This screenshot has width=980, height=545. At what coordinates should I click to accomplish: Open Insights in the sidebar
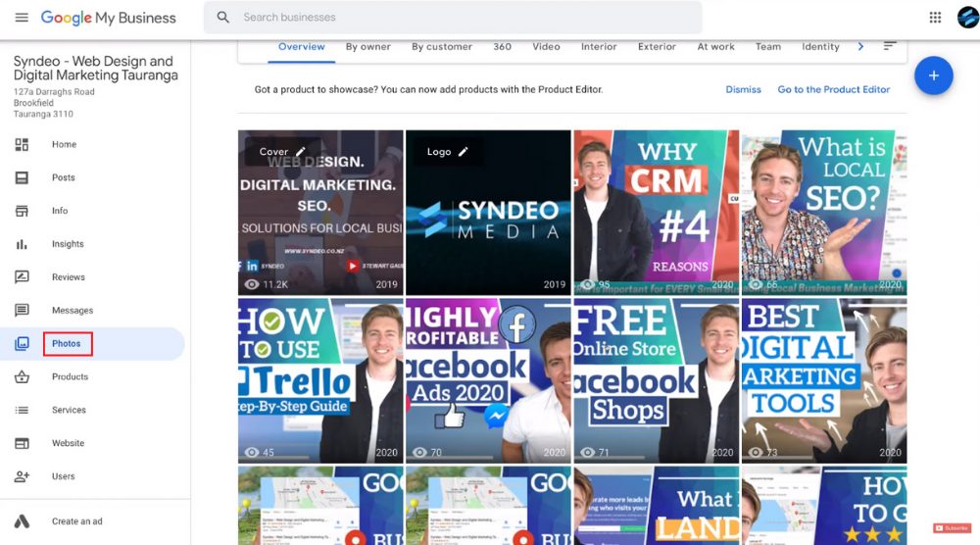pos(68,244)
